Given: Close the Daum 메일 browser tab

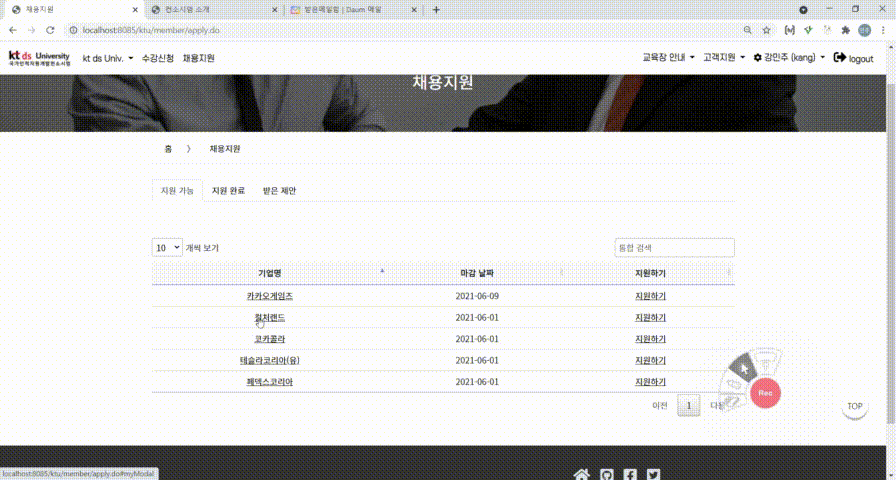Looking at the screenshot, I should [x=416, y=10].
